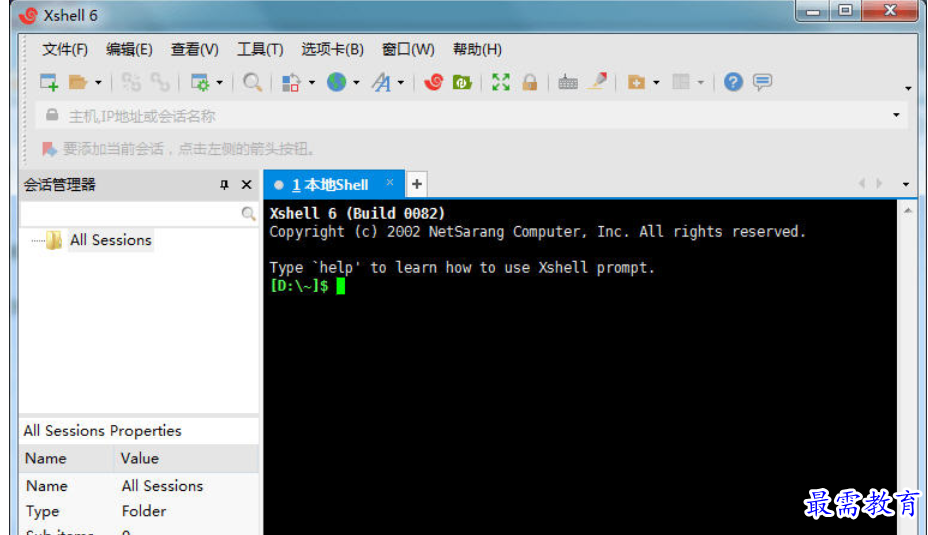Launch Xmanager via red swirl icon

[433, 82]
